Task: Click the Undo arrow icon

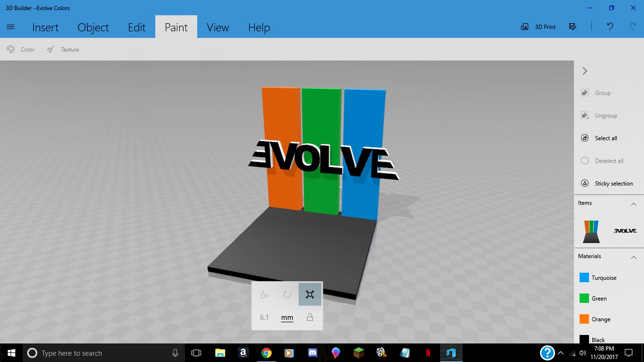Action: click(610, 27)
